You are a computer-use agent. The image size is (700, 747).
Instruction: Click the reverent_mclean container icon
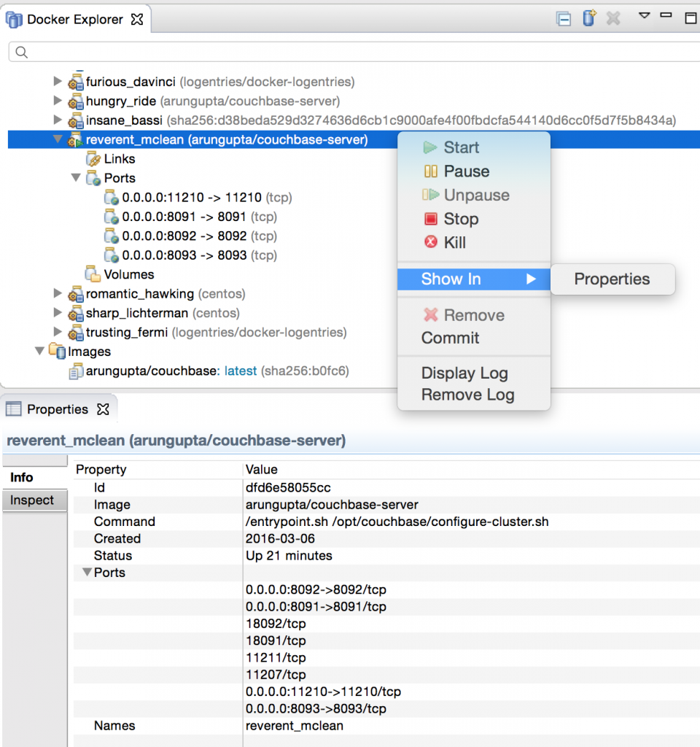[75, 139]
